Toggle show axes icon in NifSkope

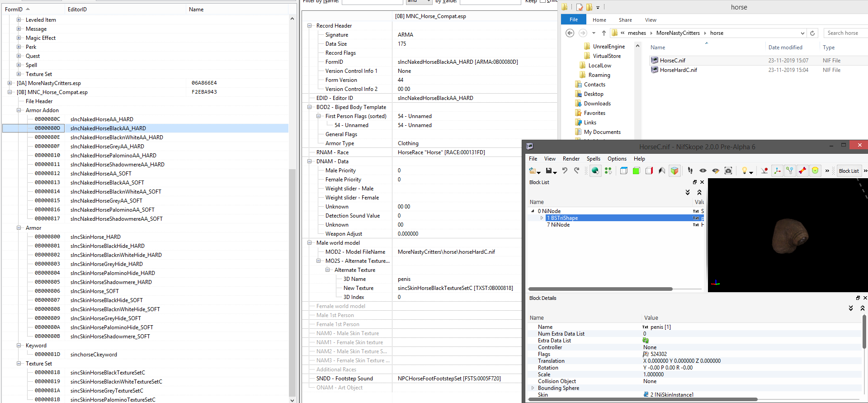tap(777, 171)
